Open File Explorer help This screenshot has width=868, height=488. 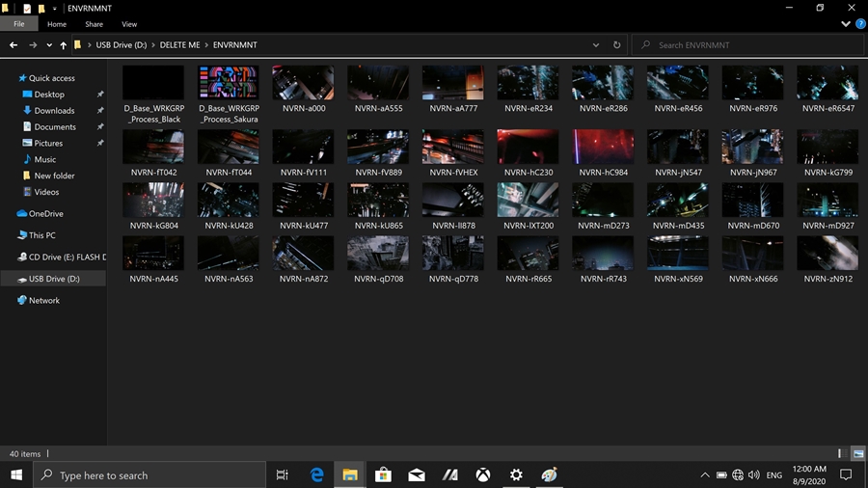[x=858, y=24]
